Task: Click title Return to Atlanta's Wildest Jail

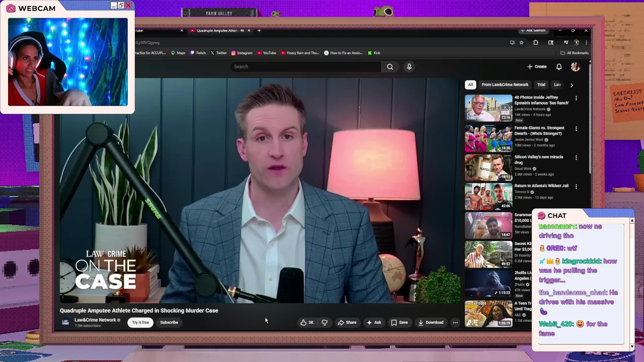Action: [x=541, y=186]
